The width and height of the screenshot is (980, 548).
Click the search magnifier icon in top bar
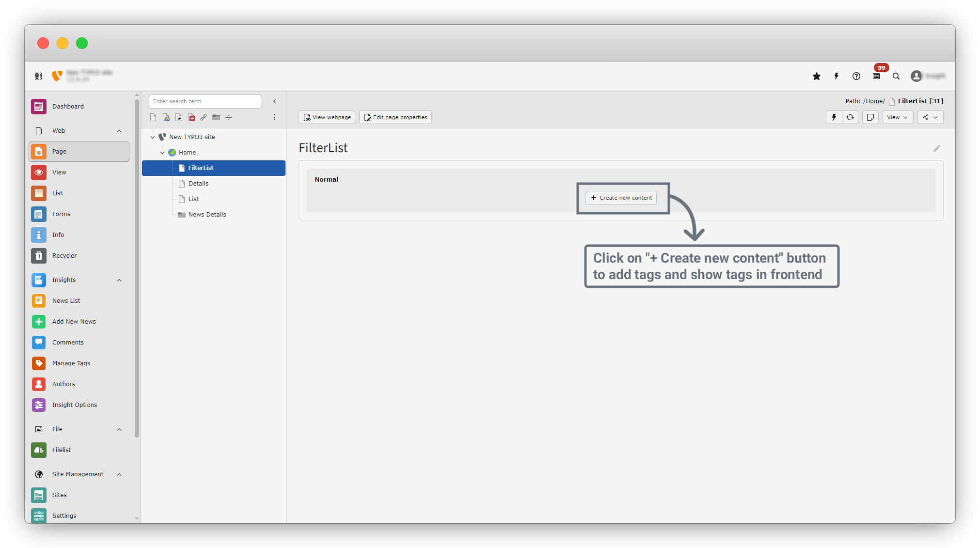[x=896, y=76]
